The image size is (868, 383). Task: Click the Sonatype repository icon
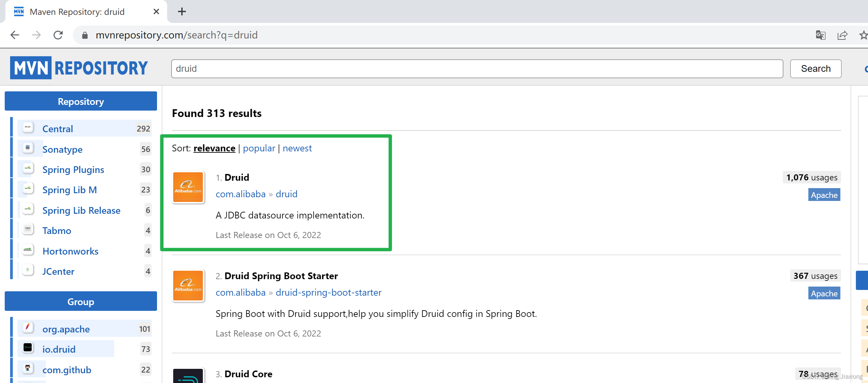coord(28,148)
